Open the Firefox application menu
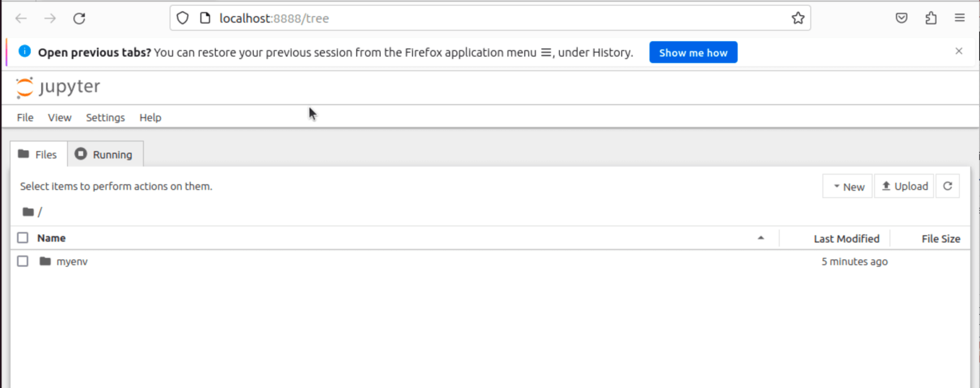The height and width of the screenshot is (388, 980). [959, 18]
